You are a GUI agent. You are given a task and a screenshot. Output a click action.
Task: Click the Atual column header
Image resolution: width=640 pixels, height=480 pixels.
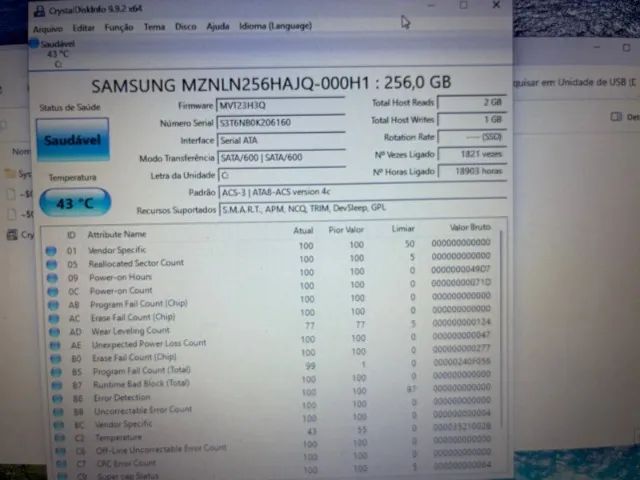click(x=303, y=231)
